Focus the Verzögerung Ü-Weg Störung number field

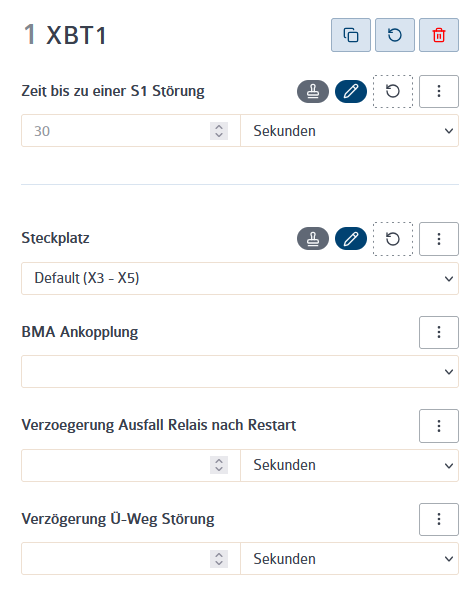click(131, 559)
